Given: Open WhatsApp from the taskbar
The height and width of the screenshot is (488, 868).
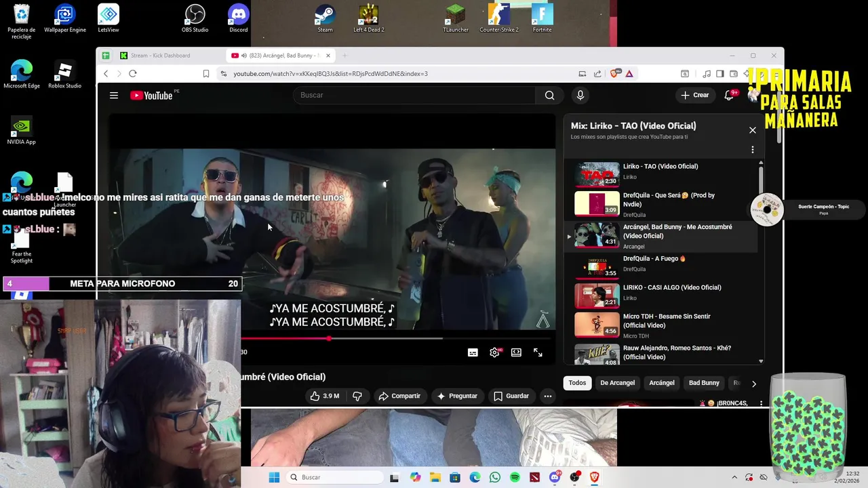Looking at the screenshot, I should pyautogui.click(x=495, y=477).
